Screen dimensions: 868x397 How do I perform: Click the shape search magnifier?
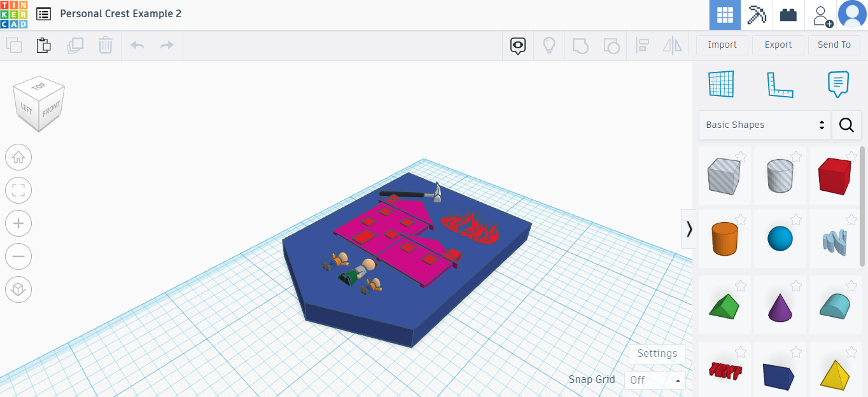846,125
